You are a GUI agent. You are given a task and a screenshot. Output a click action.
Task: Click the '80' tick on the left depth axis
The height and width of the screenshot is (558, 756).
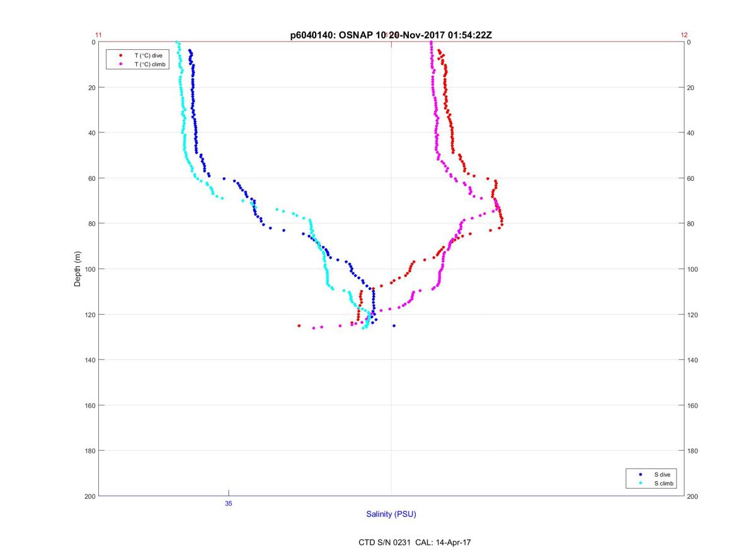click(91, 224)
